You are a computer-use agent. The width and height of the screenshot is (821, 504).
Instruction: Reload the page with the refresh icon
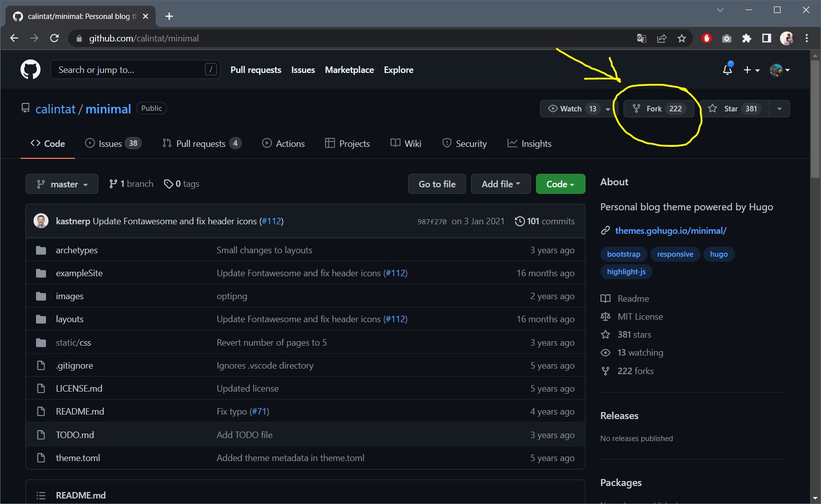coord(54,38)
